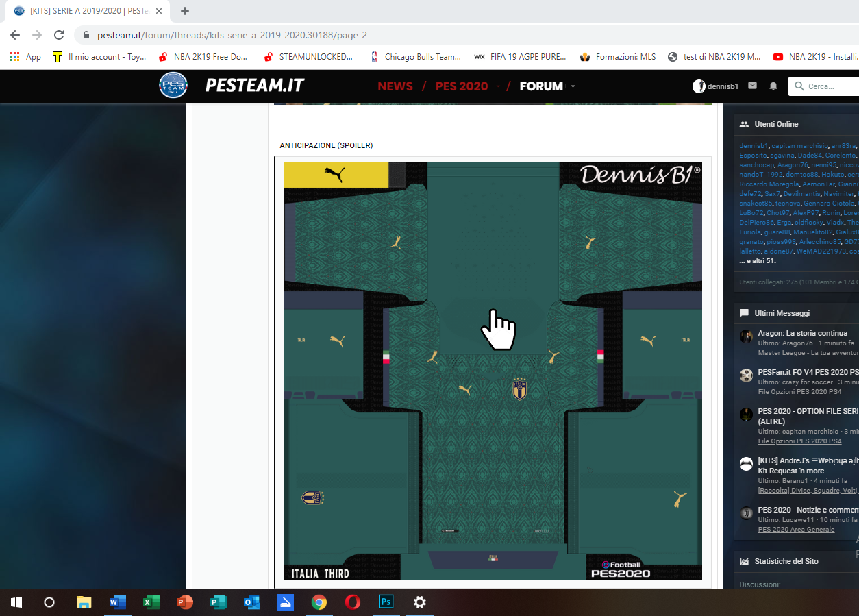This screenshot has width=859, height=616.
Task: Click the ANTICIPAZIONE (SPOILER) label
Action: tap(326, 145)
